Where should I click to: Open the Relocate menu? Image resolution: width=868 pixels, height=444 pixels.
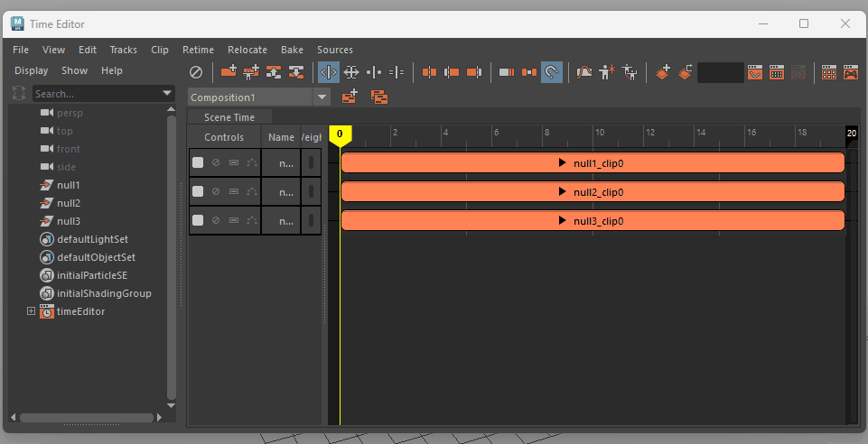pos(247,50)
